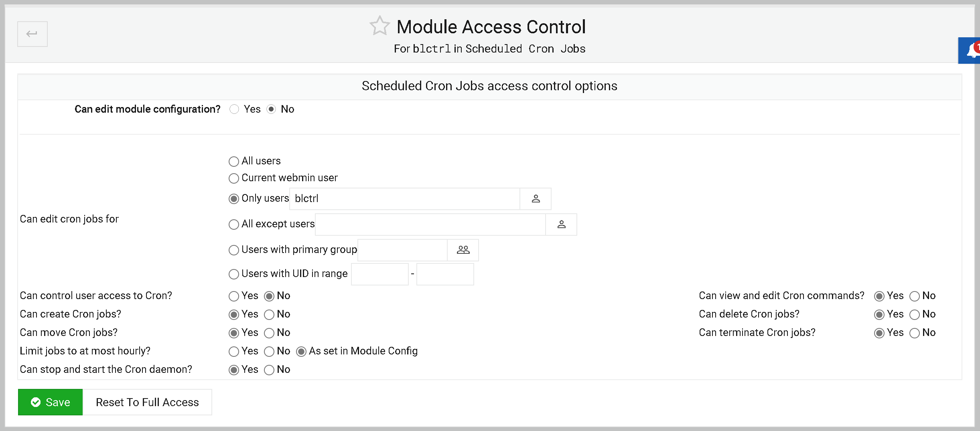Disable Can terminate Cron jobs
Viewport: 980px width, 431px height.
tap(915, 333)
